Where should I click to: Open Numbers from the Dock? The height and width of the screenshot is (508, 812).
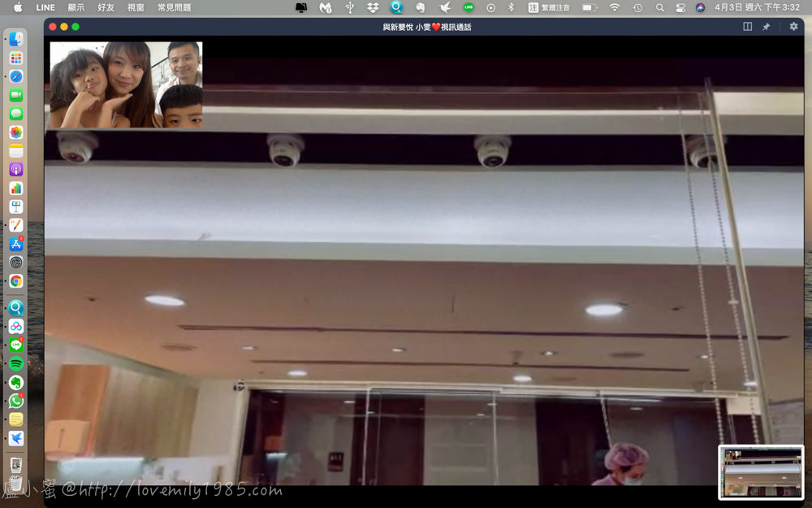pyautogui.click(x=16, y=188)
